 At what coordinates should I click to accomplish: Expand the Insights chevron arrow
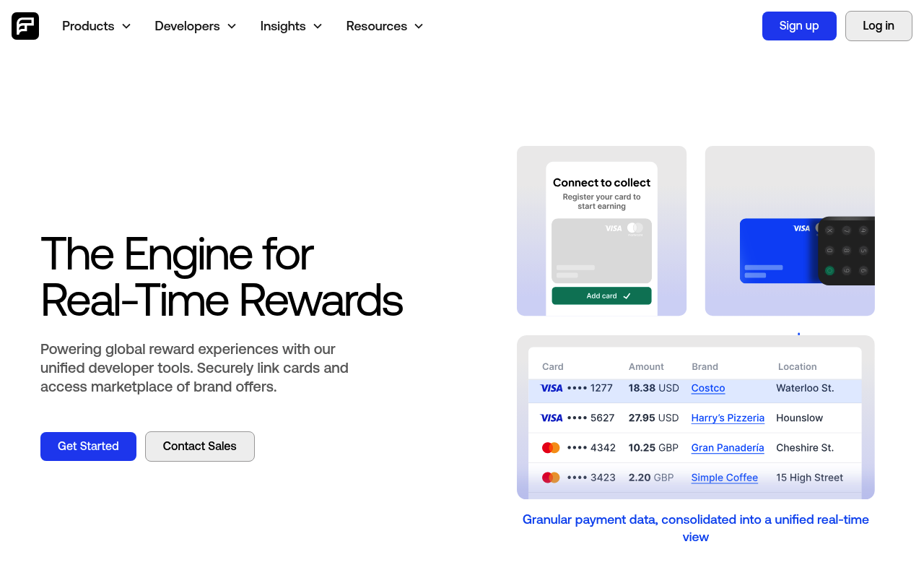coord(318,26)
